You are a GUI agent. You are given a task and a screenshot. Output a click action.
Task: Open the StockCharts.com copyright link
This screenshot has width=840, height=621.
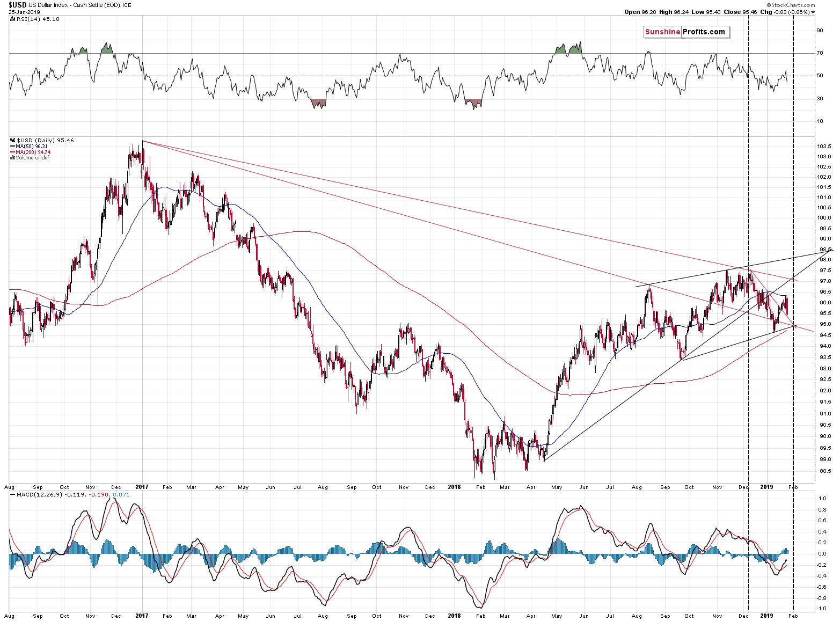click(x=790, y=5)
